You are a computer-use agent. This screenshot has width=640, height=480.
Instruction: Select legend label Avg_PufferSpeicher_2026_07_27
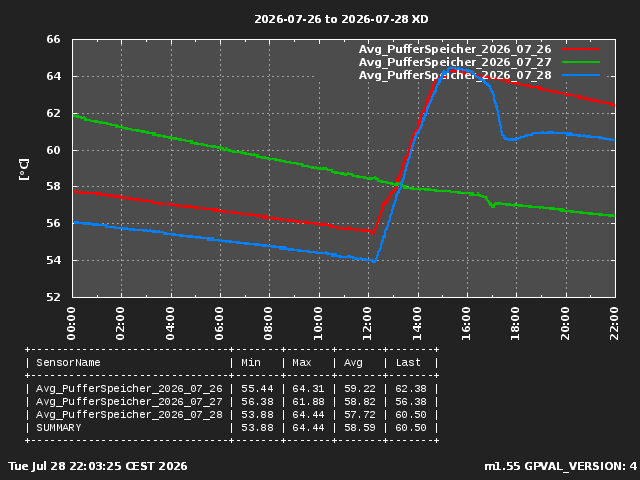(x=455, y=62)
